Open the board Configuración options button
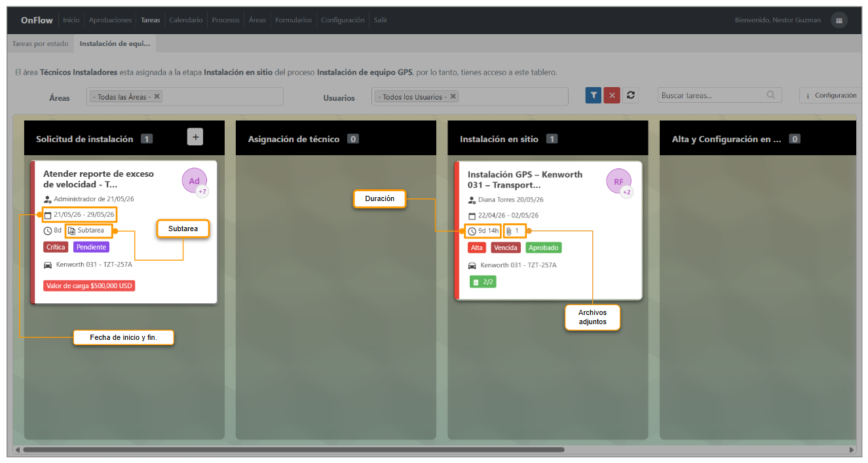Screen dimensions: 868x463 coord(831,96)
